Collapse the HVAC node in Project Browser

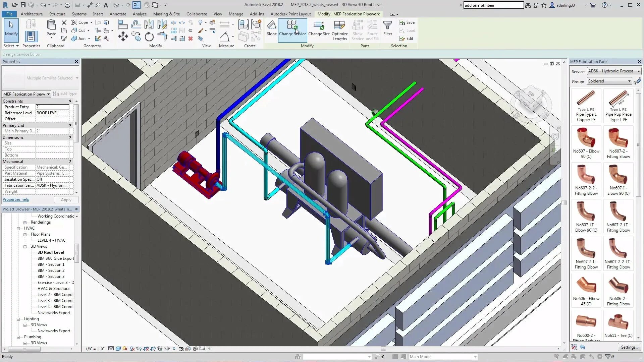[x=18, y=228]
